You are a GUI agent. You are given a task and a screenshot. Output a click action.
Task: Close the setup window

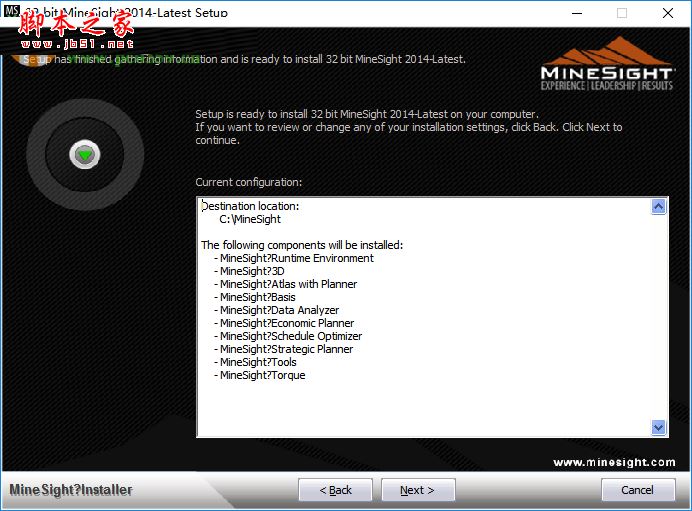click(668, 13)
